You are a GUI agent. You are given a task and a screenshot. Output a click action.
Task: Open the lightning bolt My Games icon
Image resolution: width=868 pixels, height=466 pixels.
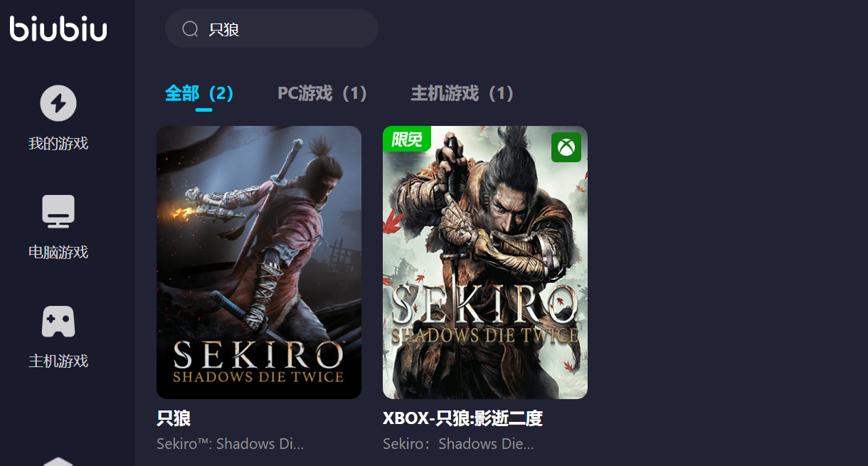pyautogui.click(x=58, y=103)
